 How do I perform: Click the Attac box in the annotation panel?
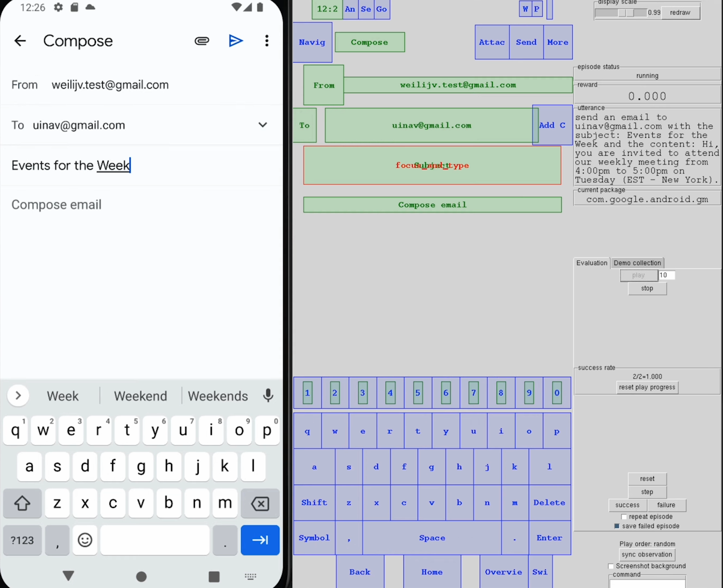click(x=492, y=42)
